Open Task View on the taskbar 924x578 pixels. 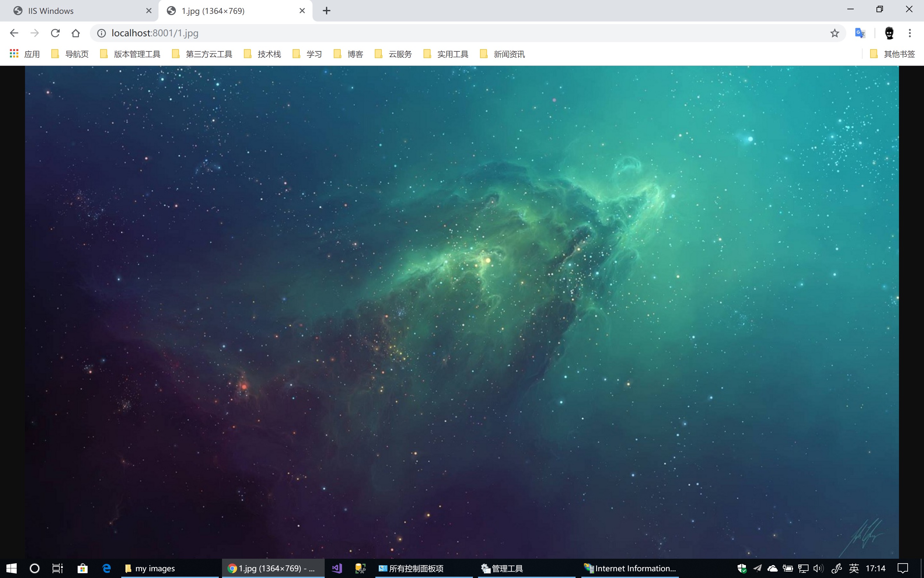point(58,568)
